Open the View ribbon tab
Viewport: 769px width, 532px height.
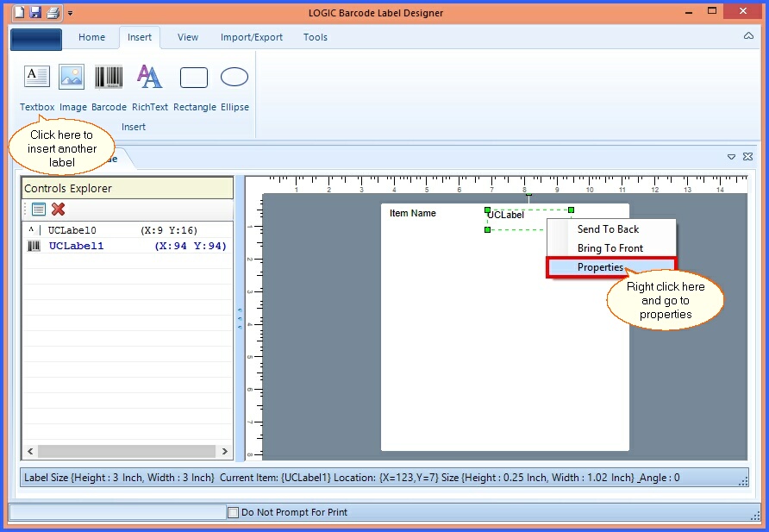point(188,37)
